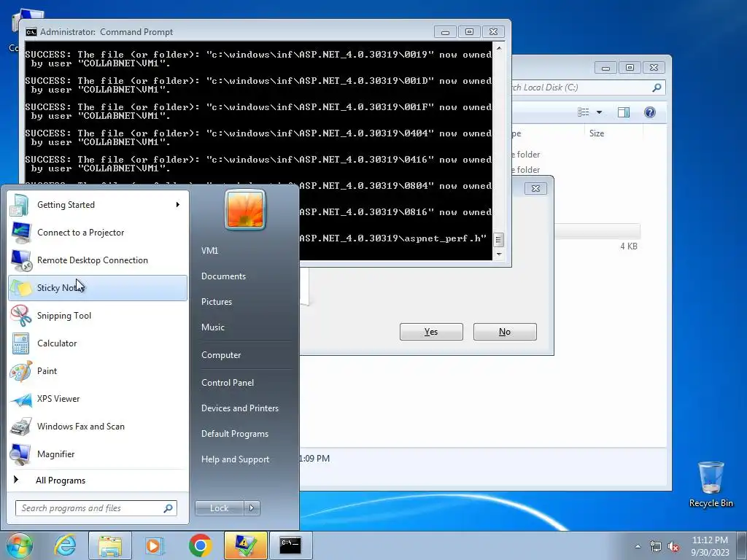Open Devices and Printers

(240, 408)
